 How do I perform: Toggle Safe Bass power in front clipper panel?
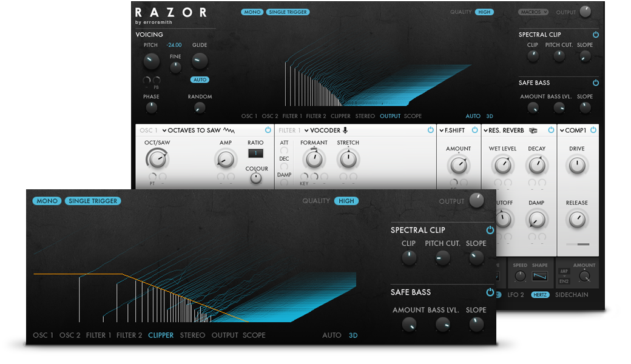click(490, 292)
